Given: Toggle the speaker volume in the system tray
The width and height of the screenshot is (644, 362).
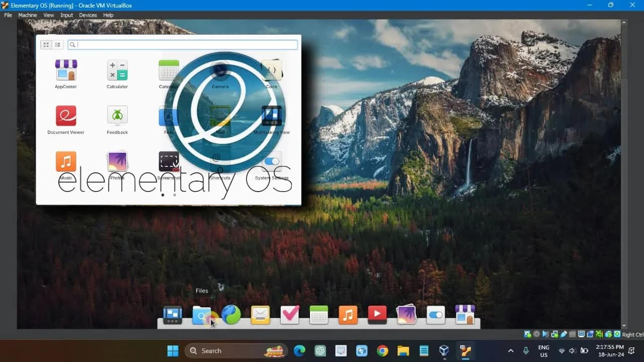Looking at the screenshot, I should [572, 350].
